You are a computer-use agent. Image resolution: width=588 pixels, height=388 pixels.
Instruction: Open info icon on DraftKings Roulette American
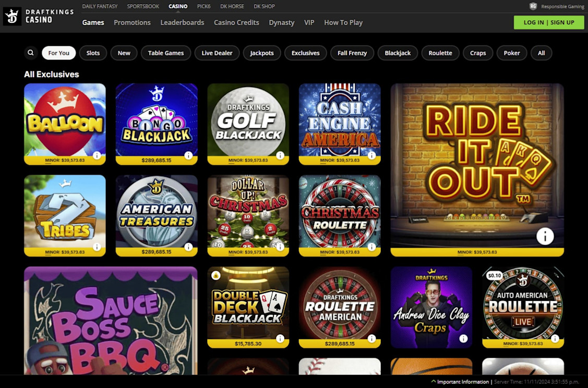click(371, 338)
